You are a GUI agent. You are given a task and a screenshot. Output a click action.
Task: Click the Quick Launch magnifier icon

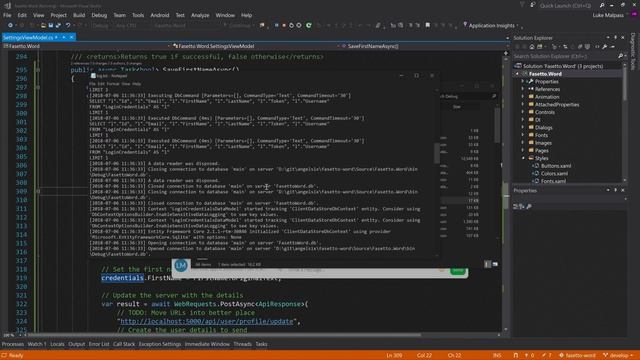coord(602,5)
